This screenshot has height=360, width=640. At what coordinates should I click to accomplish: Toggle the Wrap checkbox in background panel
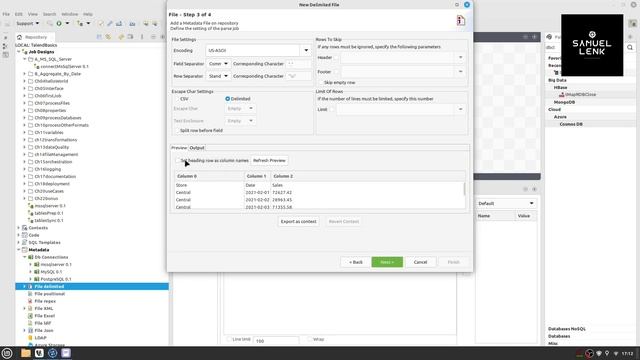[309, 339]
